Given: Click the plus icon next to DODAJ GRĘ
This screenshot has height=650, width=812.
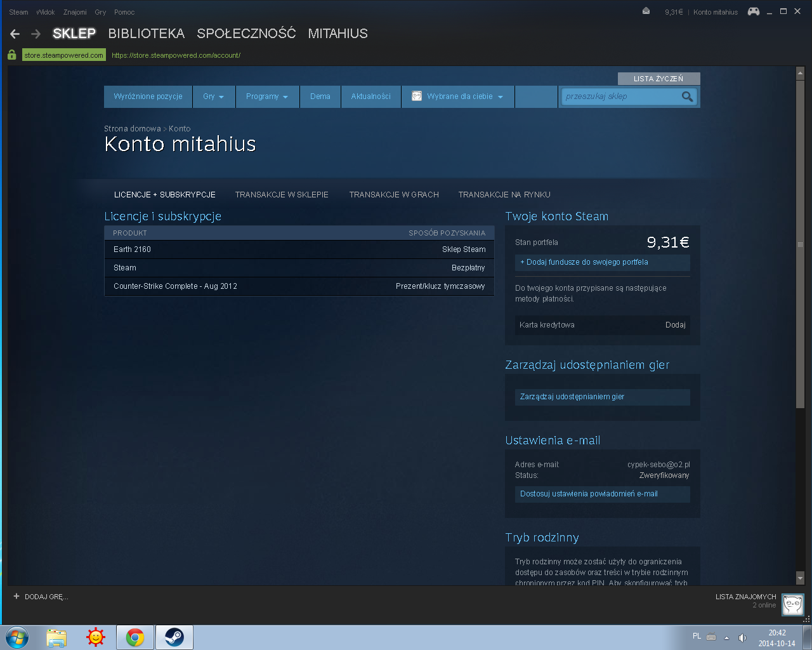Looking at the screenshot, I should (x=16, y=597).
